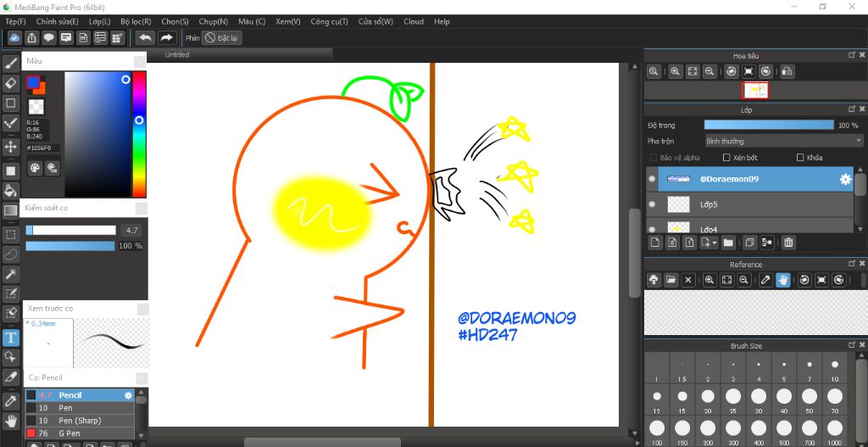Duplicate the layer with copy icon
Viewport: 868px width, 447px height.
coord(750,242)
